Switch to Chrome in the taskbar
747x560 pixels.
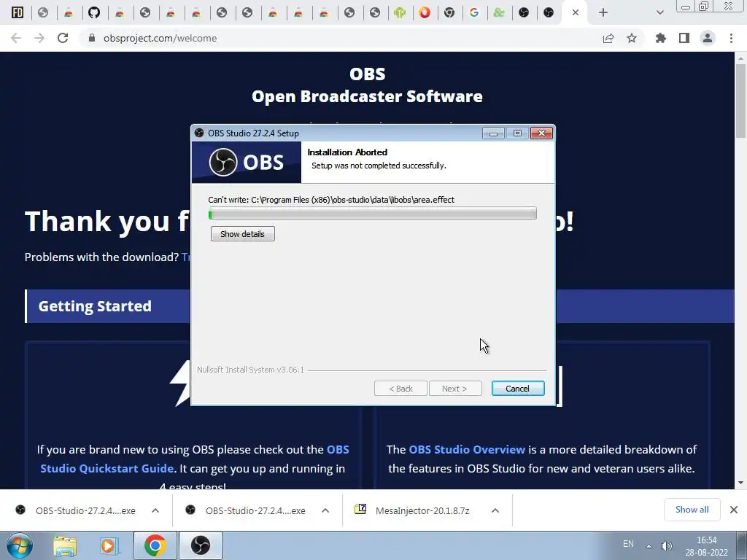(155, 545)
